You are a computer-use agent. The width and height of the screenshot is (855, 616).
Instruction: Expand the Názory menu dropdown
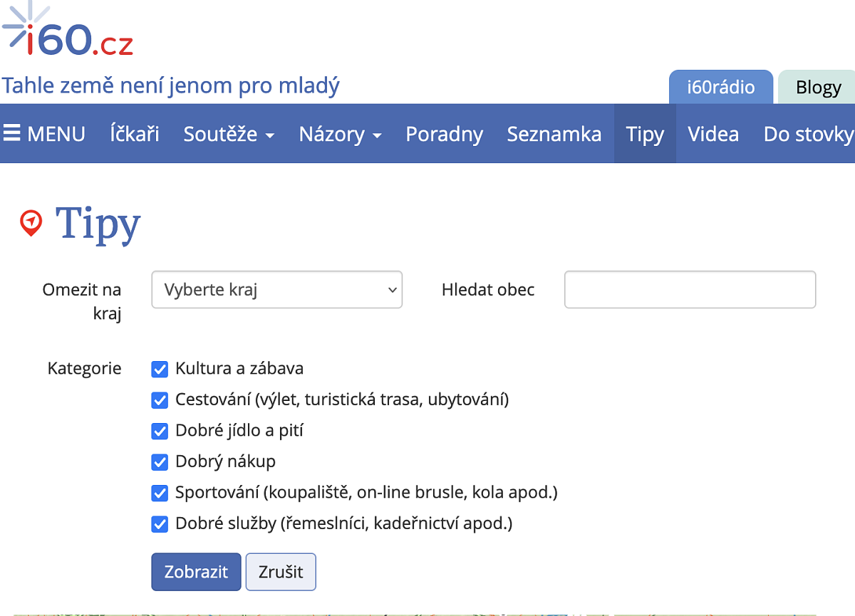[340, 134]
